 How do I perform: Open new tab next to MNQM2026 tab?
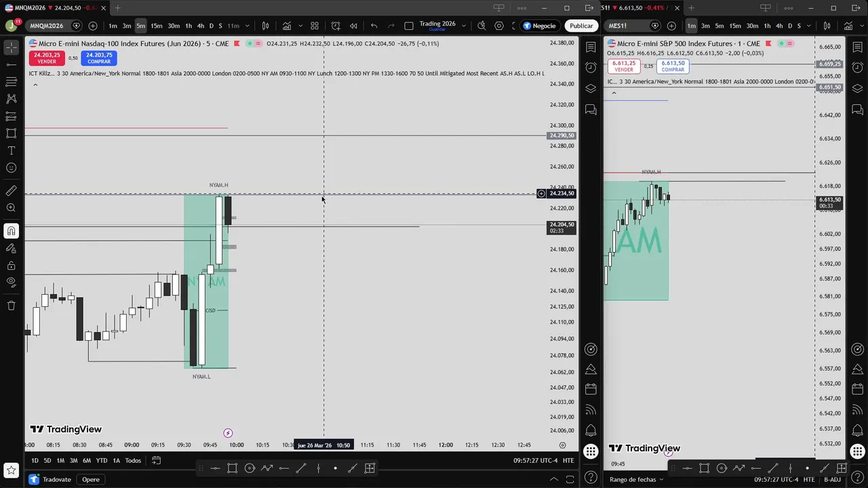click(x=117, y=8)
